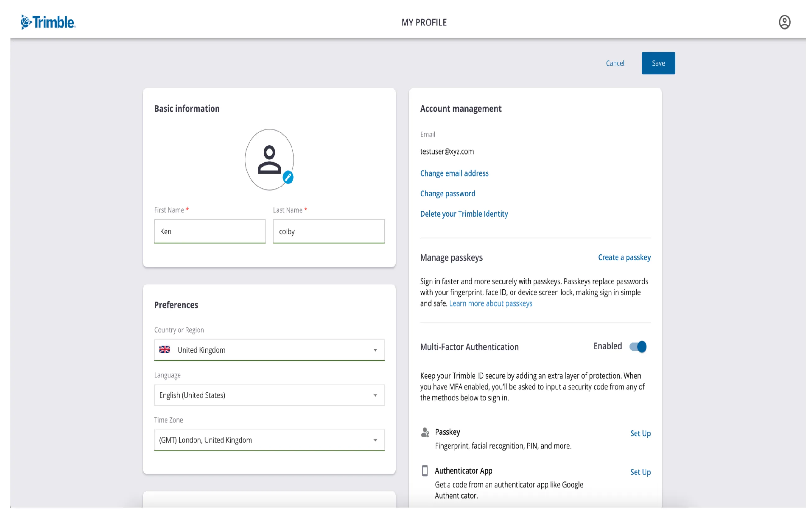The height and width of the screenshot is (513, 812).
Task: Click Change password link
Action: point(447,193)
